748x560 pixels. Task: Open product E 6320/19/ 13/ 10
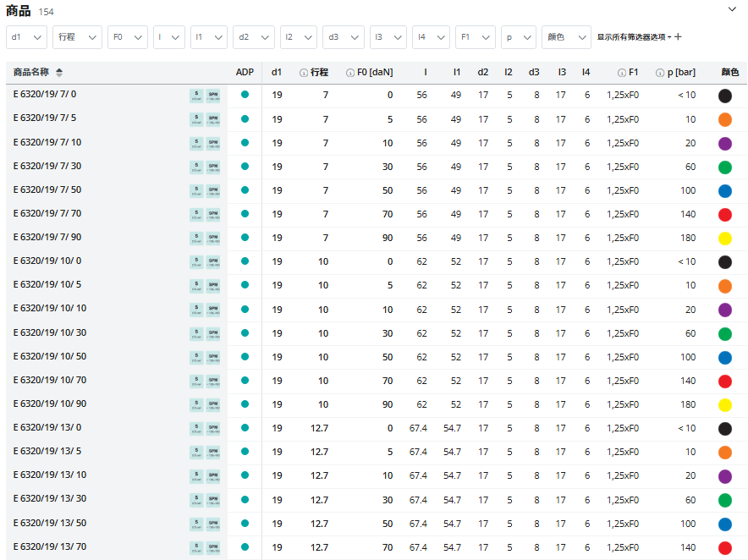[x=50, y=475]
